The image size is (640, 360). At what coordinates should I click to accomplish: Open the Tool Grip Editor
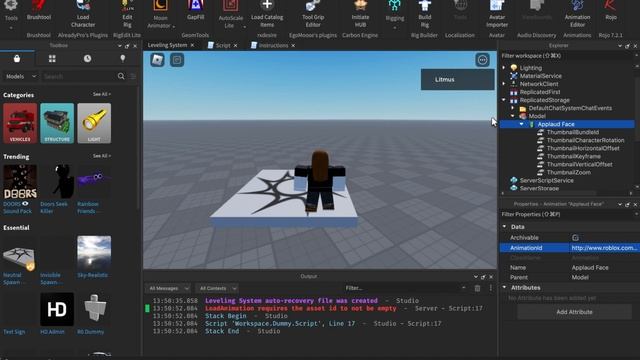coord(313,13)
